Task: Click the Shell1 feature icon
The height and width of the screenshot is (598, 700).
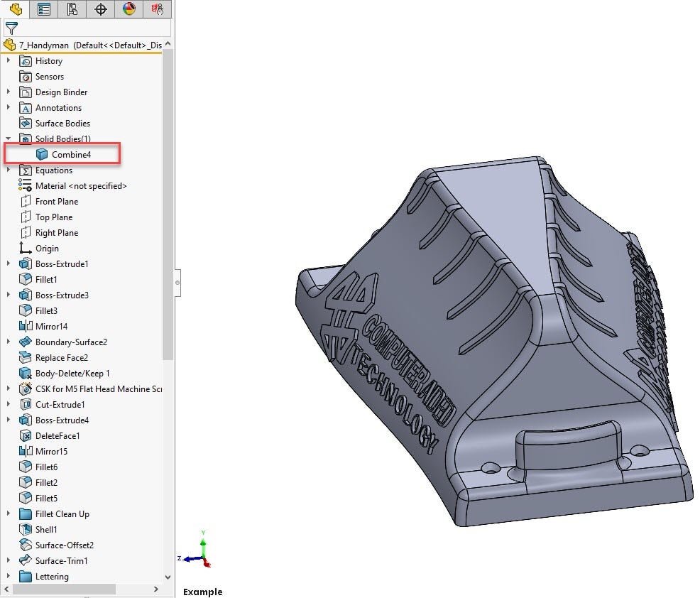Action: tap(26, 530)
